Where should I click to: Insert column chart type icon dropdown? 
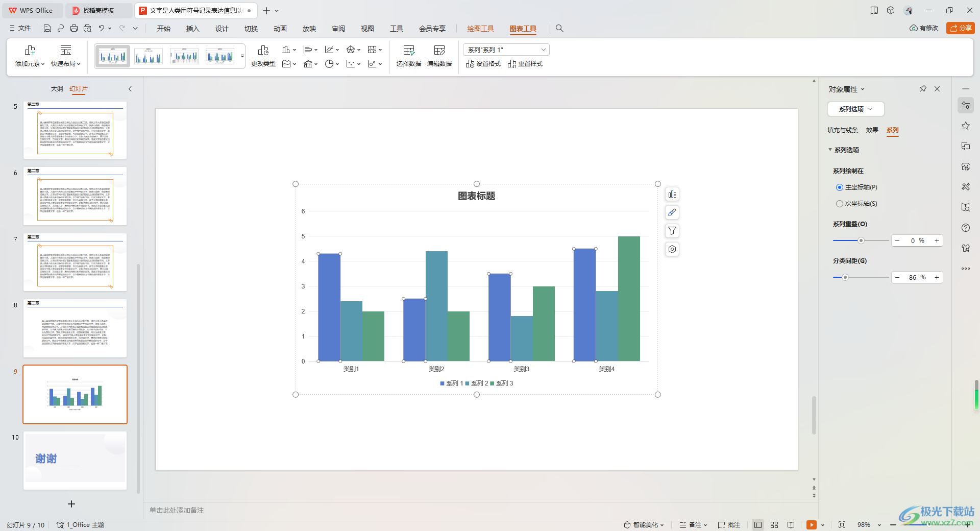(289, 50)
